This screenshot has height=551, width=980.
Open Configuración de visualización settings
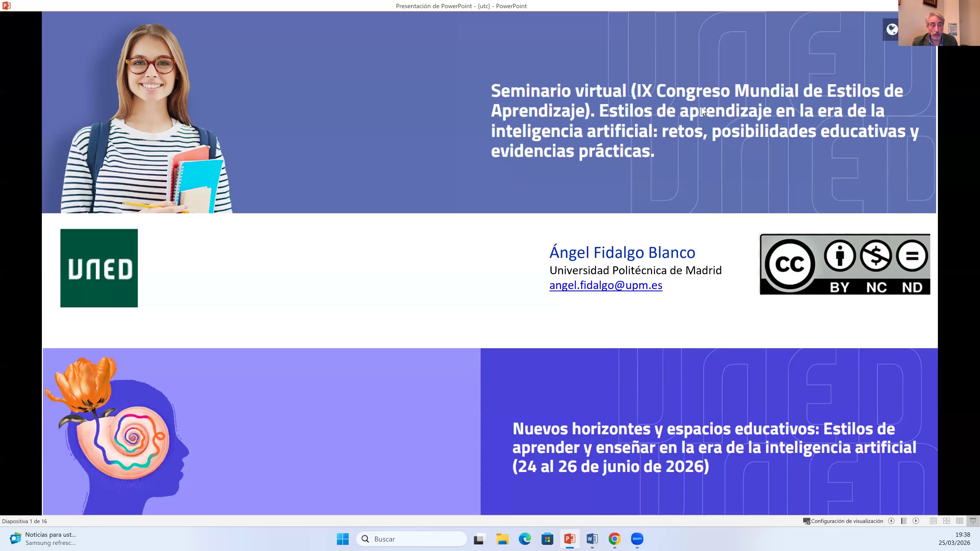tap(843, 521)
